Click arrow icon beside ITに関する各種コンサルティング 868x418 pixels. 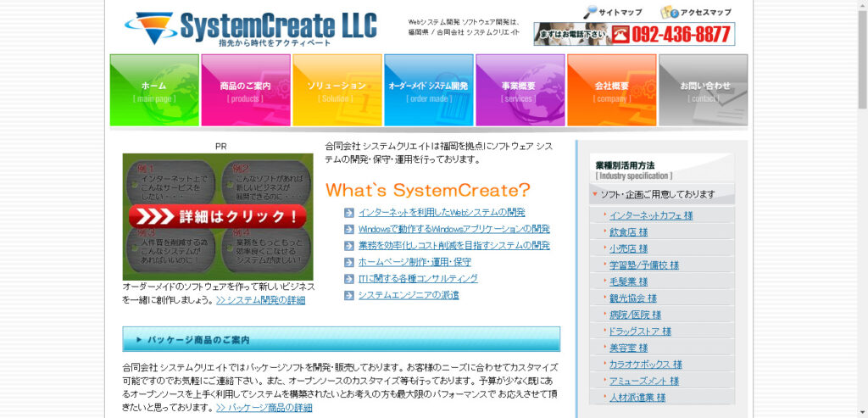348,279
